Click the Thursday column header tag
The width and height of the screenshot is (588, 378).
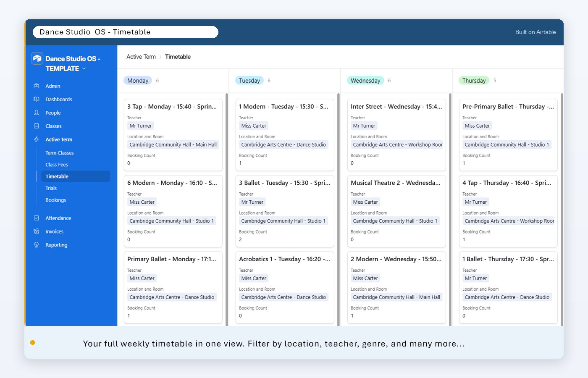click(x=474, y=81)
